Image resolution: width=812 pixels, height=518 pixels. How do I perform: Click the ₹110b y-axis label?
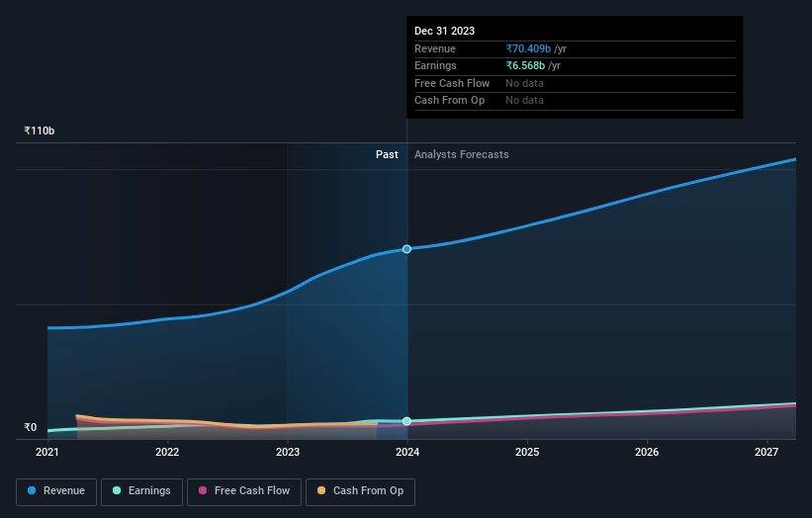click(40, 130)
